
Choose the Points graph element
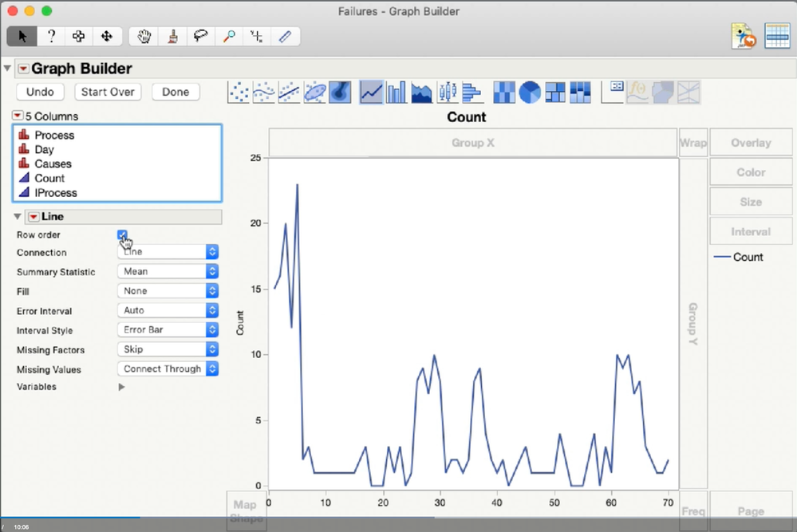click(x=239, y=93)
